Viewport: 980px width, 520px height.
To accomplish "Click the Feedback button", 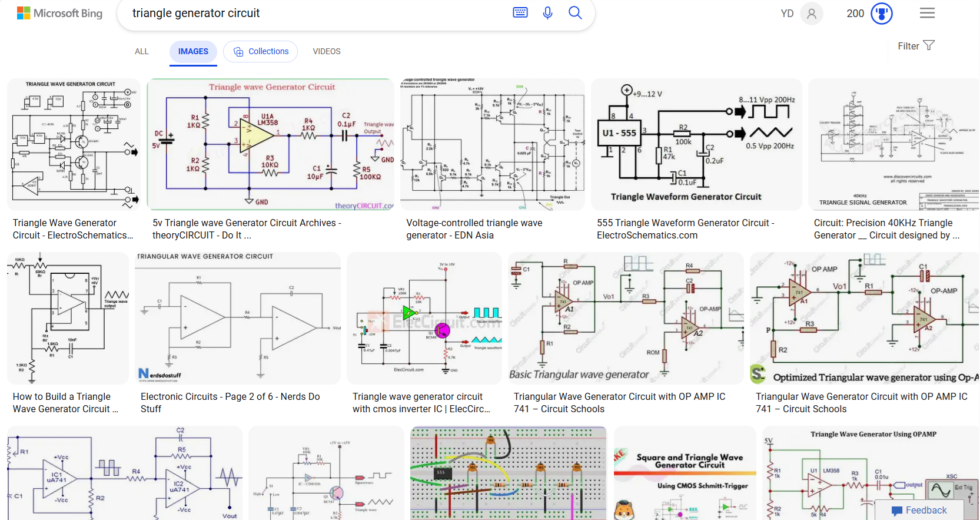I will pos(919,510).
